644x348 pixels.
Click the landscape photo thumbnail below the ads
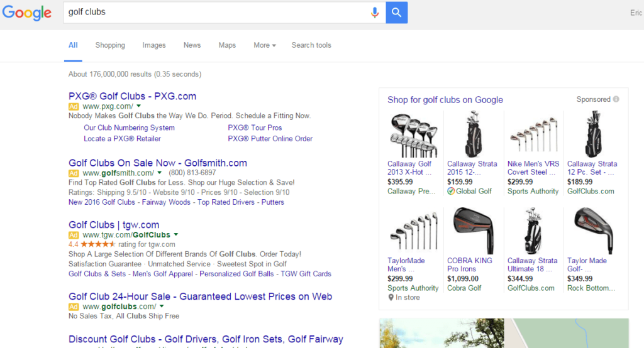[441, 333]
